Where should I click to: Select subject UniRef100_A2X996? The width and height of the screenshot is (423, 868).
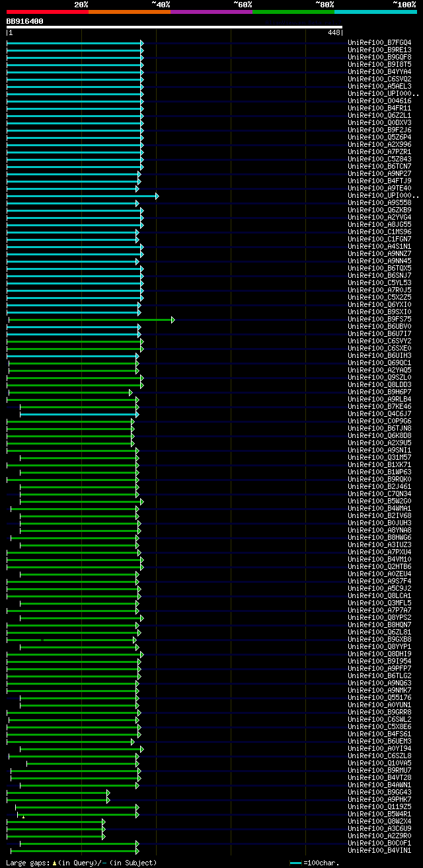click(379, 145)
